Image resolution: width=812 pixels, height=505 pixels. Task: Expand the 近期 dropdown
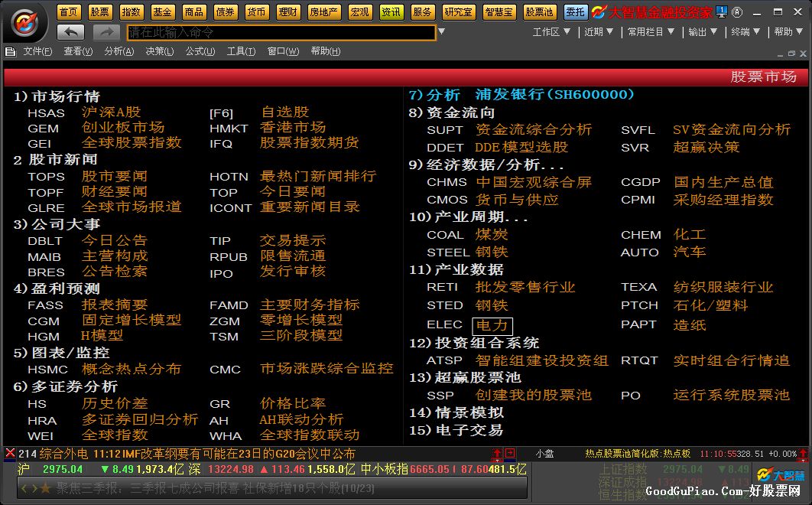pyautogui.click(x=599, y=32)
